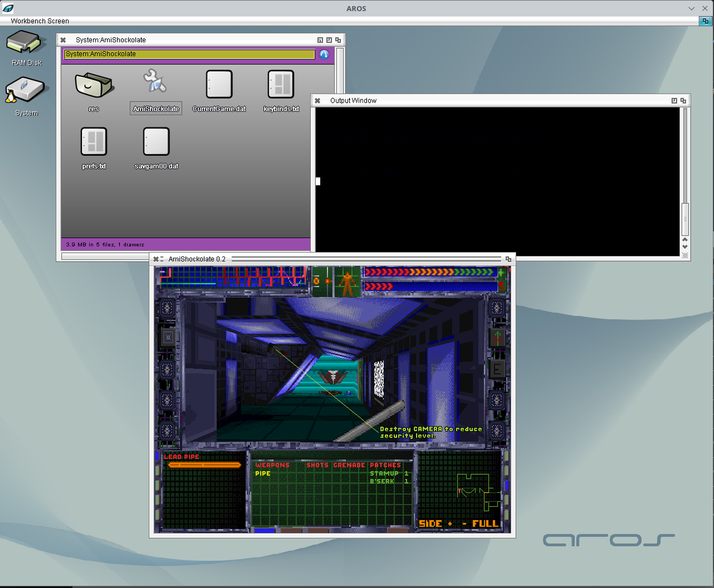Click Workbench screen depth gadget at top right

point(706,21)
